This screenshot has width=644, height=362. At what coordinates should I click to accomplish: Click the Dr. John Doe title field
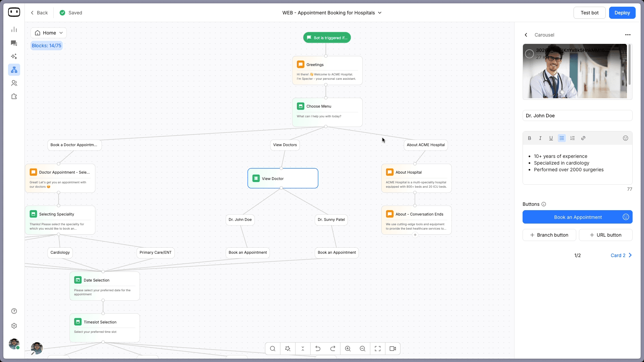tap(577, 116)
